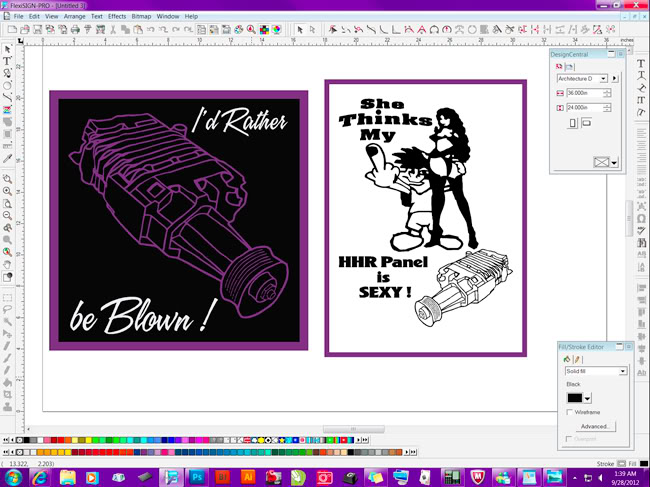Open the Bitmap menu
Screen dimensions: 650x487
tap(141, 17)
